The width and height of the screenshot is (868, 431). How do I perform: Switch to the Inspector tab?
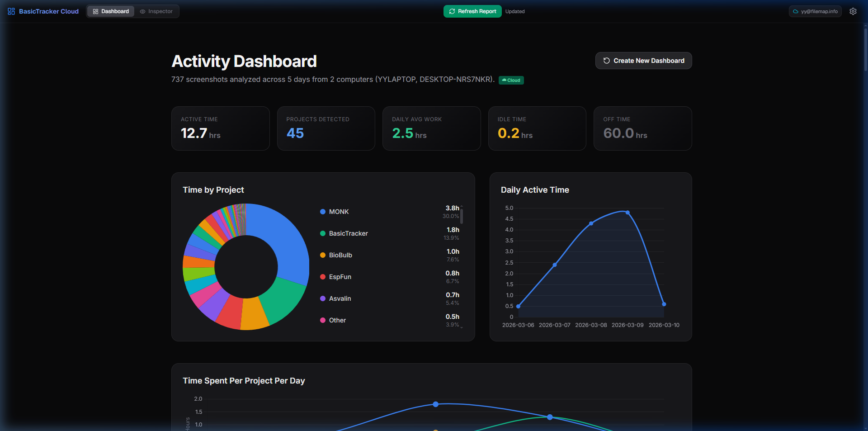[156, 11]
